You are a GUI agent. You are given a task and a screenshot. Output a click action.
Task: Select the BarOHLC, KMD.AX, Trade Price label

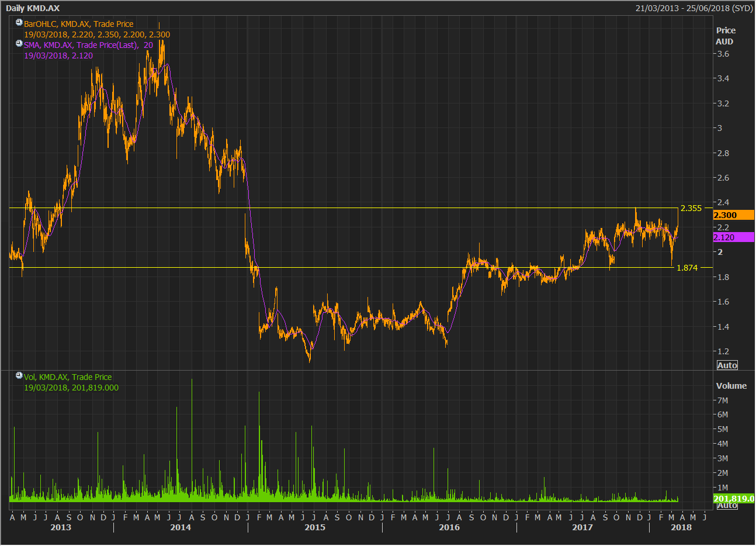coord(79,24)
